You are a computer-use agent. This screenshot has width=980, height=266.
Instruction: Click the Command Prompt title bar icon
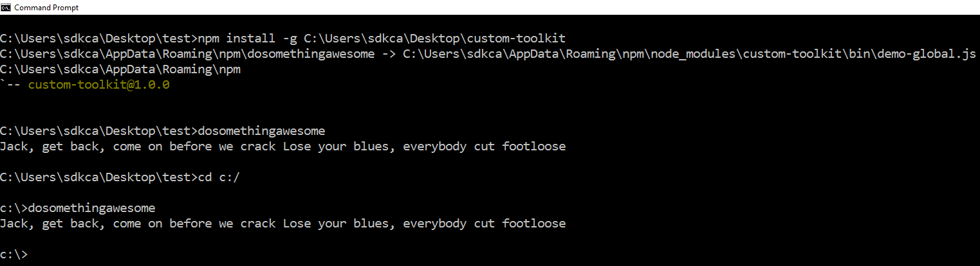click(x=6, y=7)
